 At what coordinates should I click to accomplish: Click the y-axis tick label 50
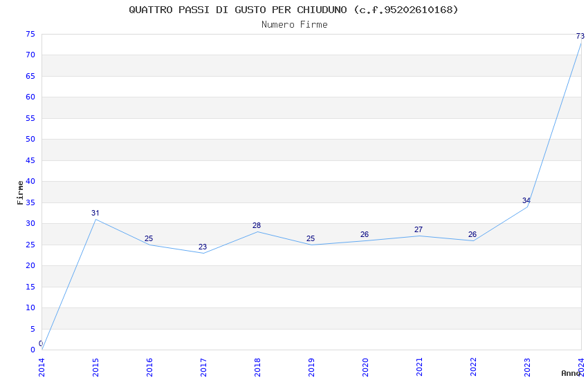(x=30, y=140)
